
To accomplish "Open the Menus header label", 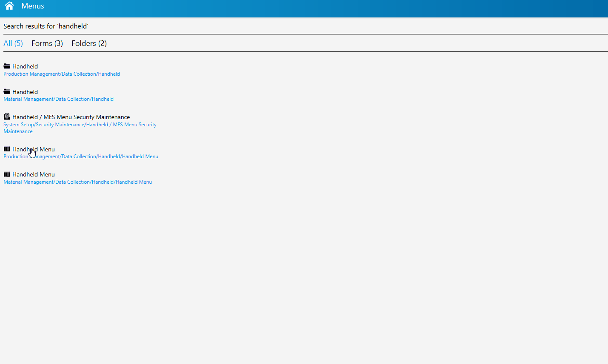I will pos(33,6).
